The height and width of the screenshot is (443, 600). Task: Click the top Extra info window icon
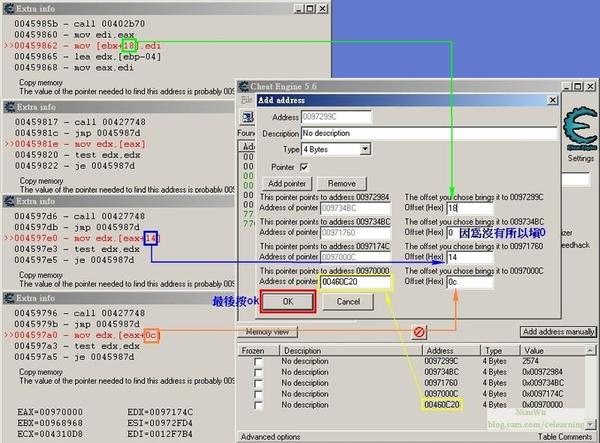pyautogui.click(x=9, y=8)
